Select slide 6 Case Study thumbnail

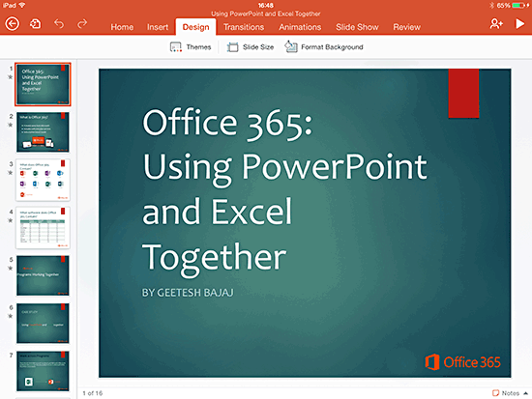pos(43,324)
